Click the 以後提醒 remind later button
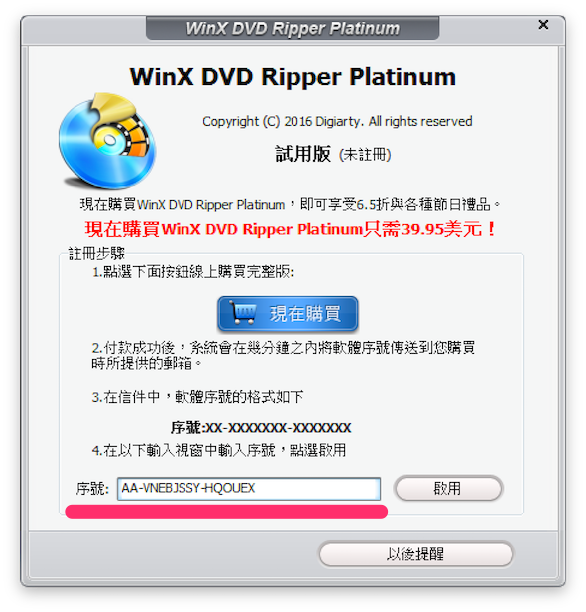The image size is (586, 612). pyautogui.click(x=416, y=553)
